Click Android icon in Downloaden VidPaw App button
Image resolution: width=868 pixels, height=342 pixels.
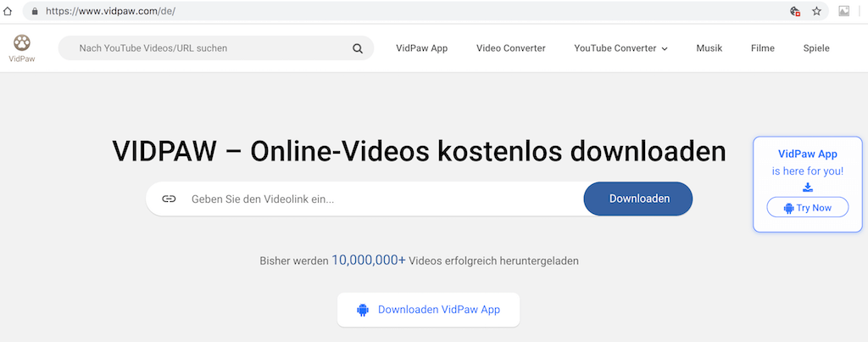coord(363,310)
